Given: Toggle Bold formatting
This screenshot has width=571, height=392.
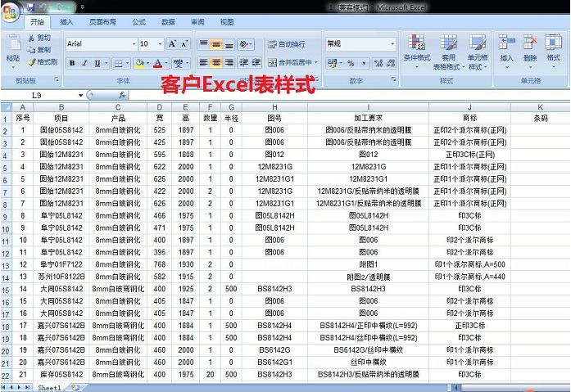Looking at the screenshot, I should click(x=72, y=63).
